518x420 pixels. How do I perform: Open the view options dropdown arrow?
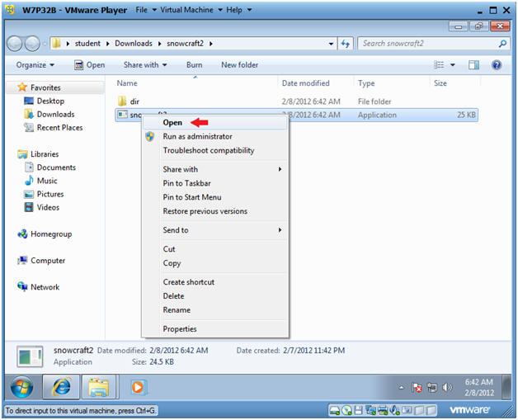[453, 64]
